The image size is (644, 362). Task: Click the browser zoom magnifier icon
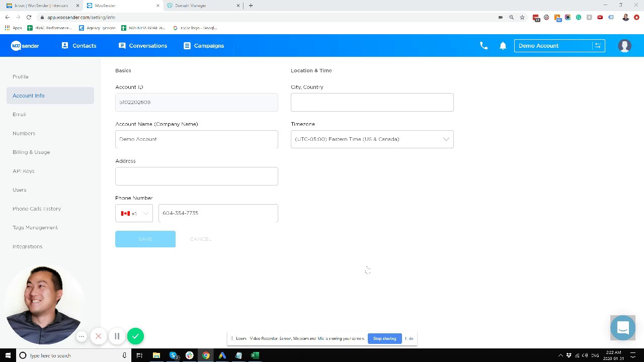click(x=511, y=17)
